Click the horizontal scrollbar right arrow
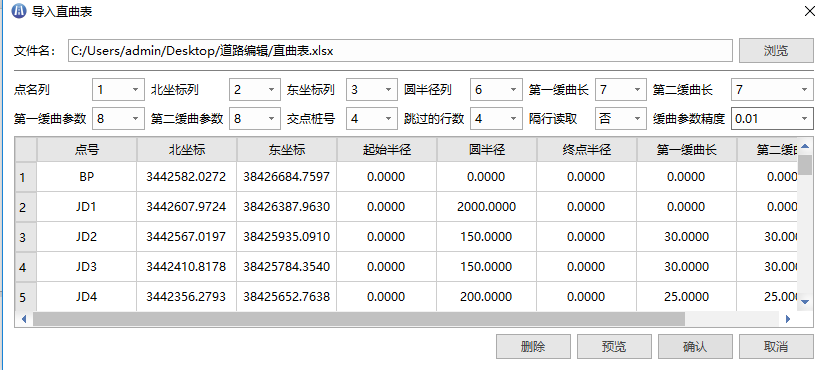 tap(788, 319)
